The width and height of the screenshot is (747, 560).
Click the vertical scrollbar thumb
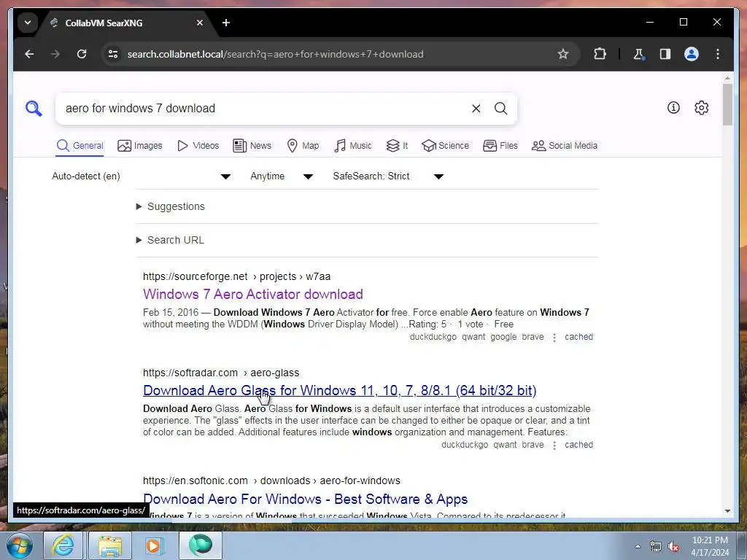click(x=727, y=105)
